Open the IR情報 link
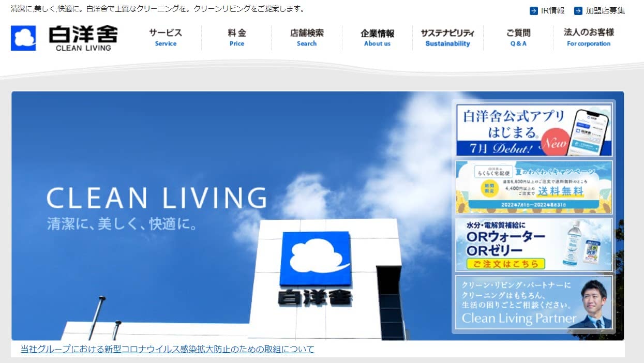 pyautogui.click(x=552, y=10)
